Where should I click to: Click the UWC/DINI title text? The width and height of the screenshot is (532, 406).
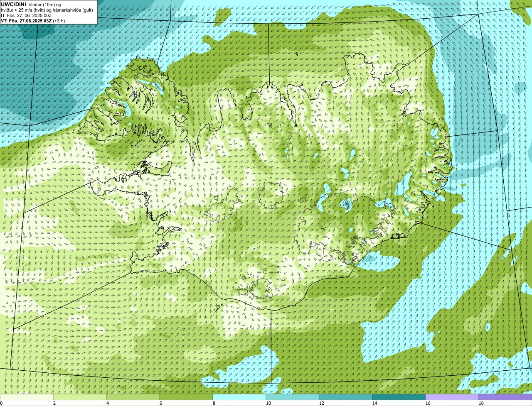tap(14, 4)
